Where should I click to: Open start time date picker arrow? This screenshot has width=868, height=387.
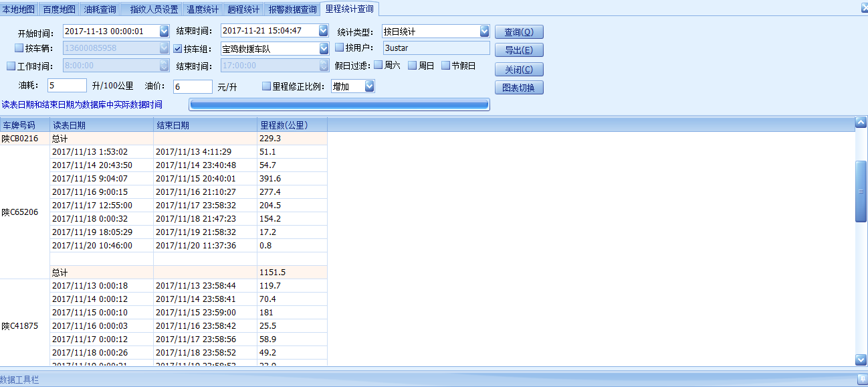[x=165, y=31]
